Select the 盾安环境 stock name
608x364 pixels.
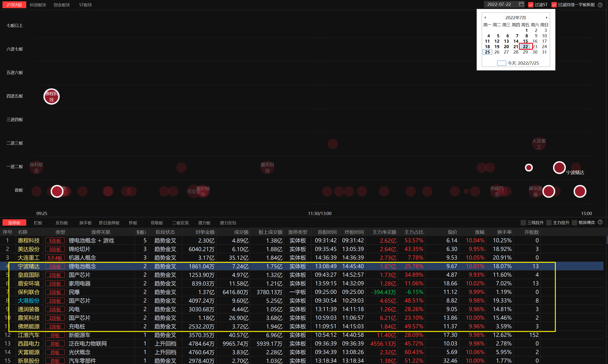(29, 284)
